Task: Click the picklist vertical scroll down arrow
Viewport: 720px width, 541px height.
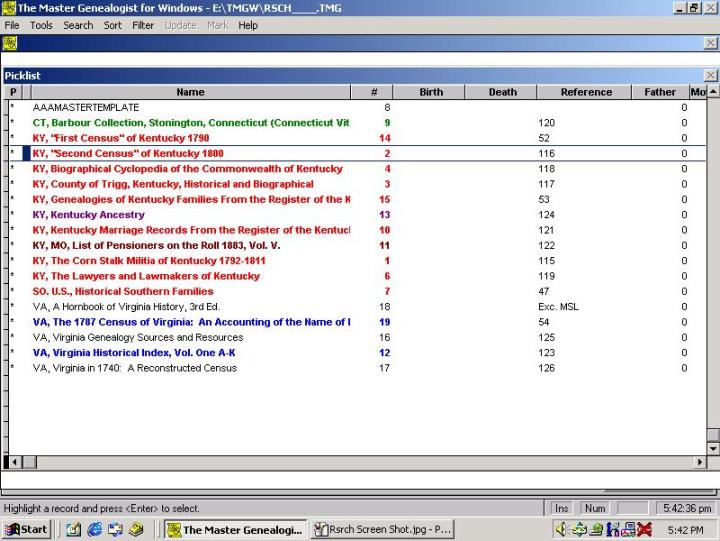Action: pyautogui.click(x=713, y=448)
